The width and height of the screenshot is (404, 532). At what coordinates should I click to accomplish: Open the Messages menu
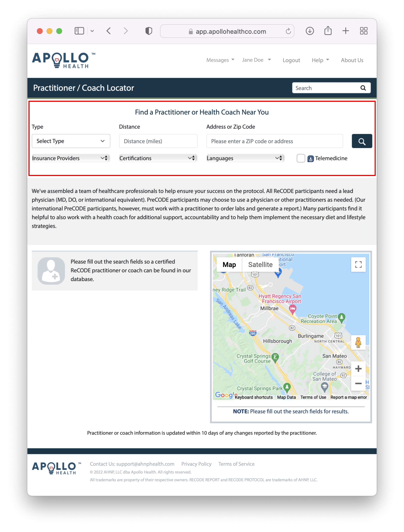pyautogui.click(x=220, y=60)
